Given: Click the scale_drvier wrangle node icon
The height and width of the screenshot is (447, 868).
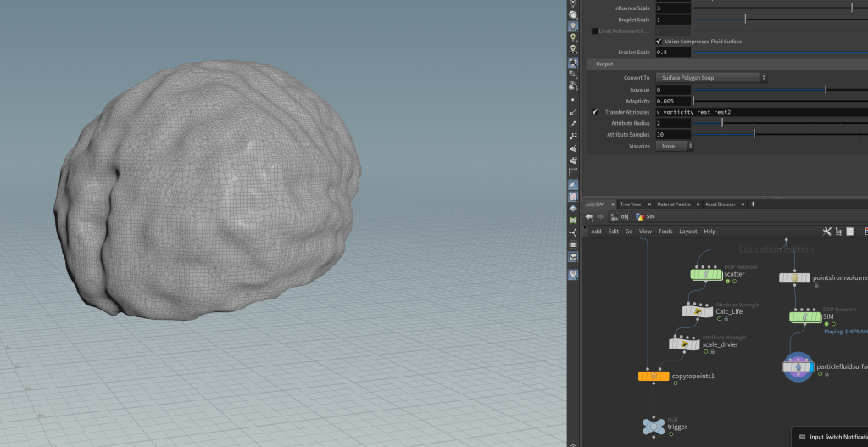Looking at the screenshot, I should click(684, 344).
